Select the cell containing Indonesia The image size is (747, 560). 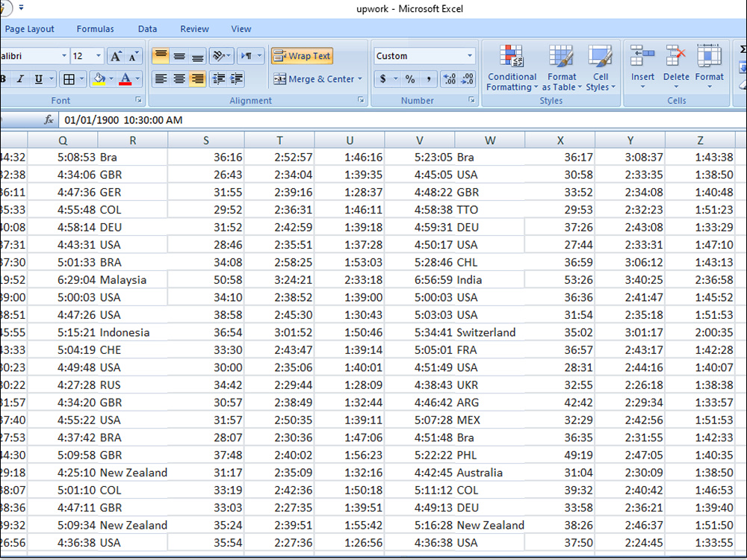(x=133, y=332)
